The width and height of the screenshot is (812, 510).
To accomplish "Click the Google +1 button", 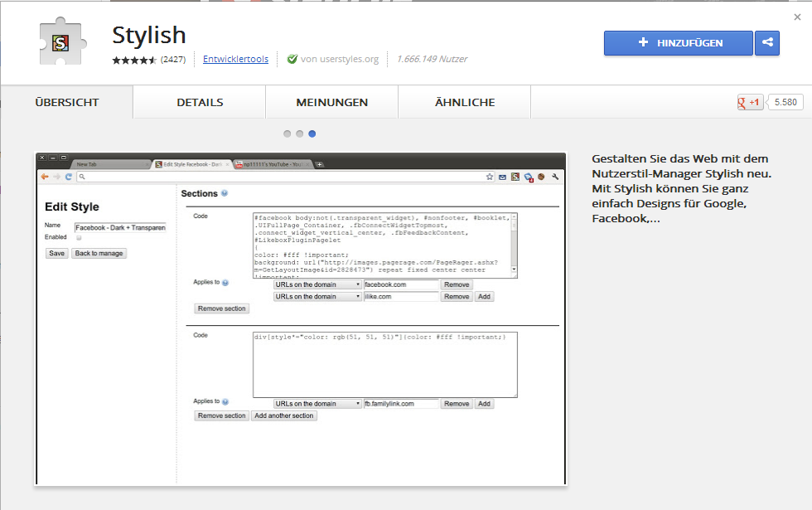I will point(750,102).
